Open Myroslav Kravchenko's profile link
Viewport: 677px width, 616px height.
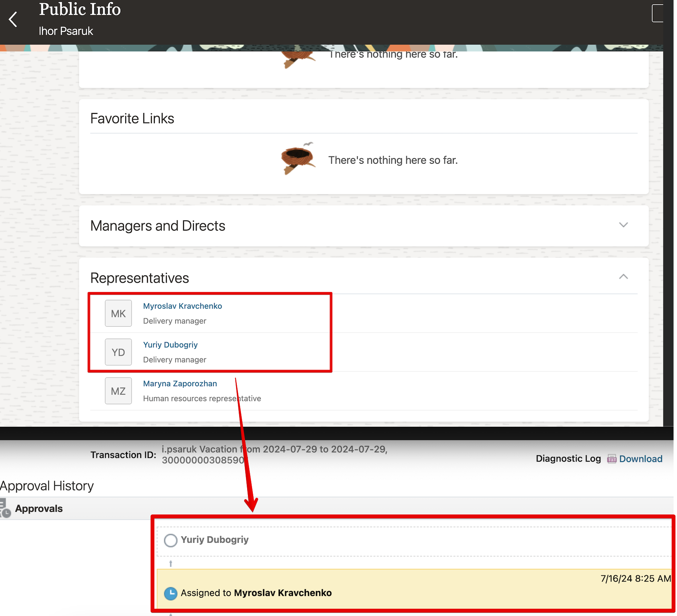pos(182,306)
